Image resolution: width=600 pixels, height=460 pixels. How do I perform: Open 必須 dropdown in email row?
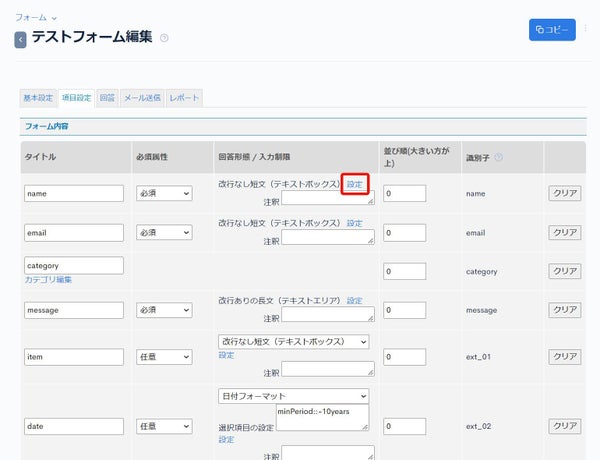coord(164,232)
